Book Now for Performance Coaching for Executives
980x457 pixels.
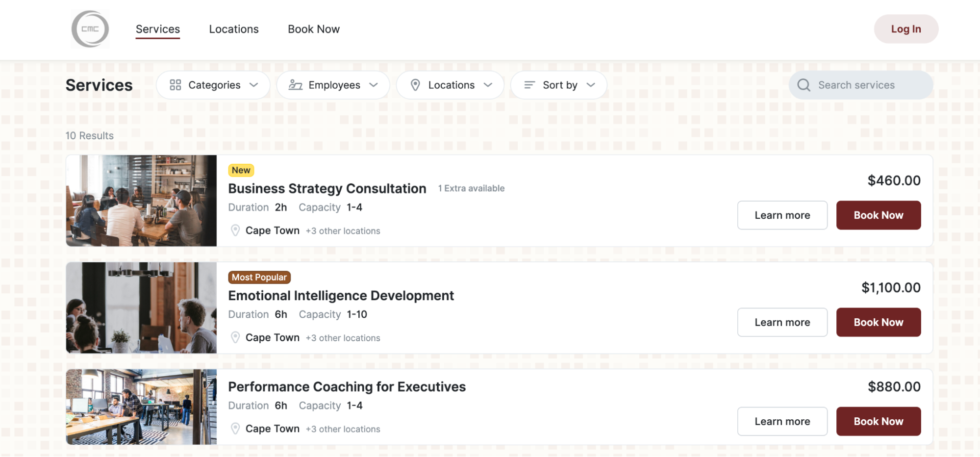[x=879, y=421]
